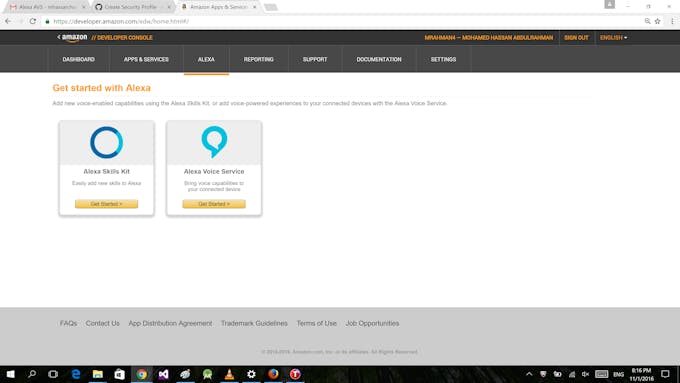The image size is (680, 383).
Task: Launch Firefox from the taskbar
Action: click(x=273, y=374)
